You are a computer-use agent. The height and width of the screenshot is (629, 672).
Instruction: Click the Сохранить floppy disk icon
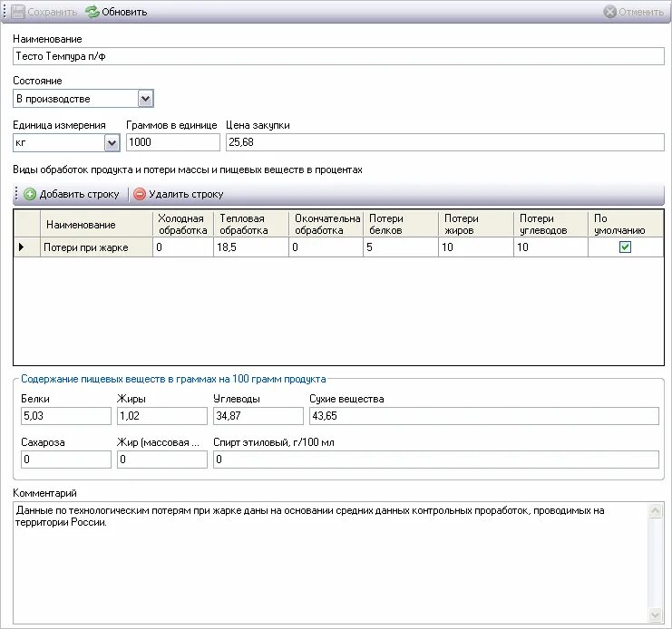coord(18,12)
